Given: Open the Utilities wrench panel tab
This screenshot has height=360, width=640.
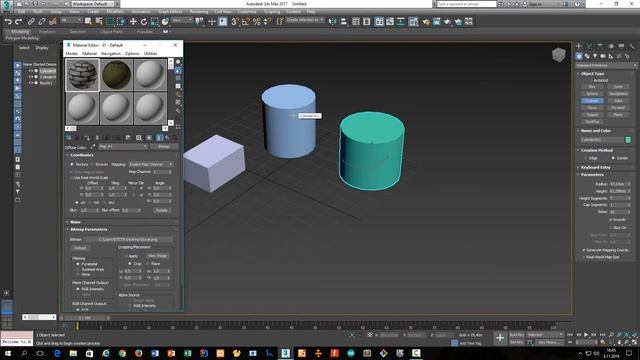Looking at the screenshot, I should [632, 46].
